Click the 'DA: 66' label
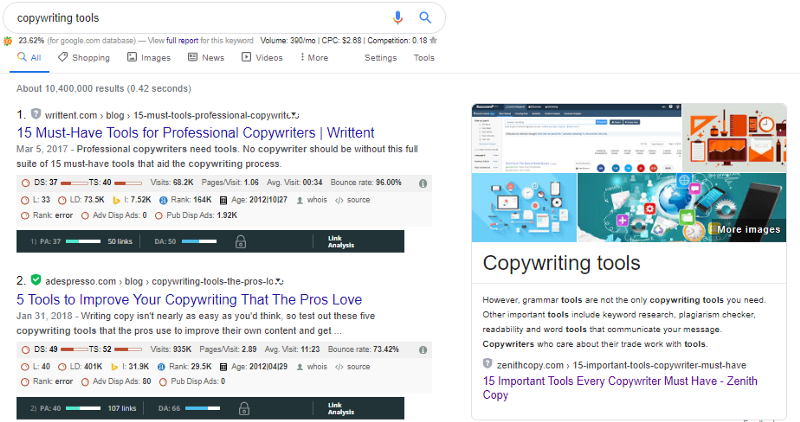 [169, 408]
